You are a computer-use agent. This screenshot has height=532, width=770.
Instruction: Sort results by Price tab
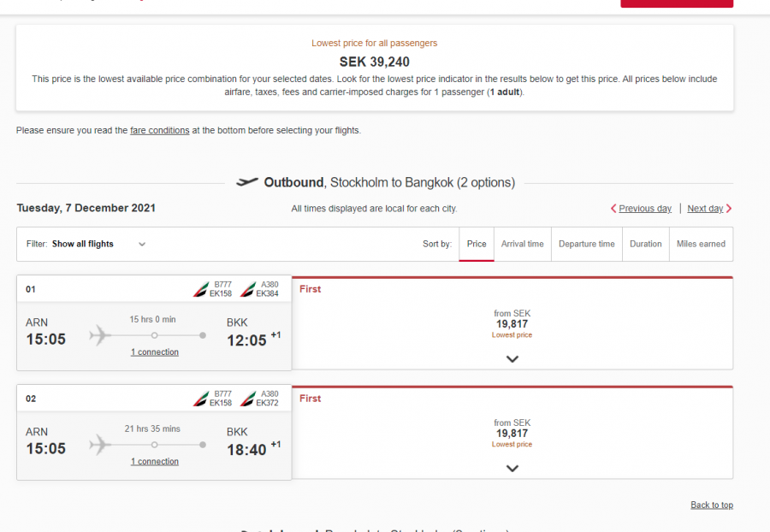[477, 244]
